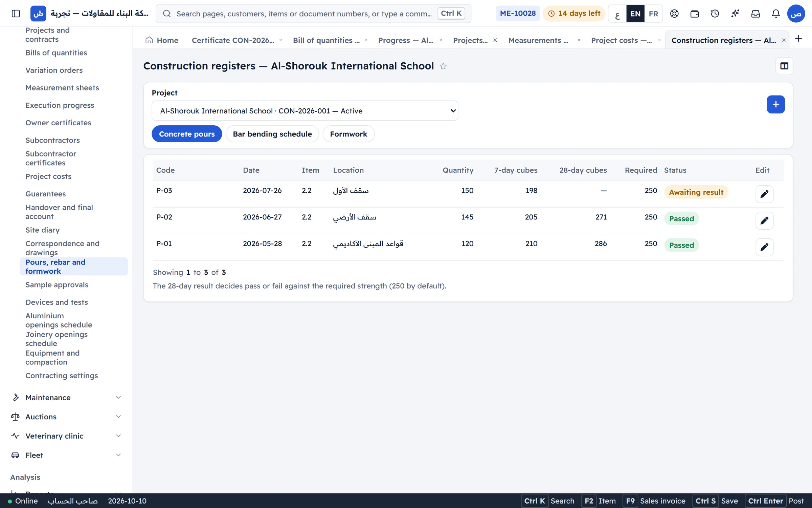The height and width of the screenshot is (508, 812).
Task: Switch to Certificate CON-2026 tab
Action: (233, 40)
